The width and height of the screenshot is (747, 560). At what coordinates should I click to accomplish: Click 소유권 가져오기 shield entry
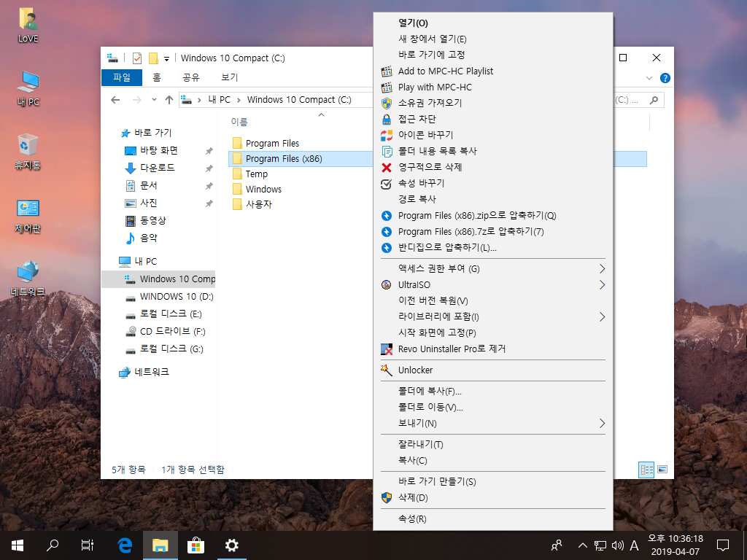pos(493,103)
